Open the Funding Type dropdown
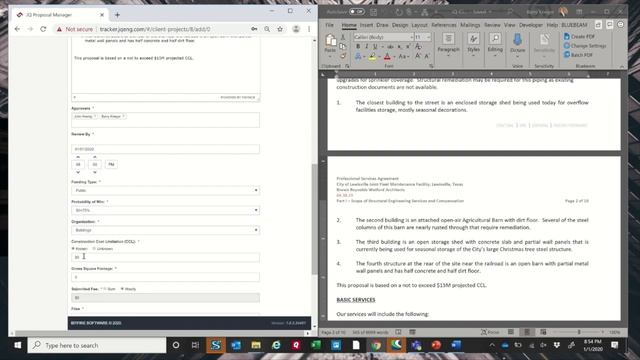The image size is (640, 360). click(165, 190)
